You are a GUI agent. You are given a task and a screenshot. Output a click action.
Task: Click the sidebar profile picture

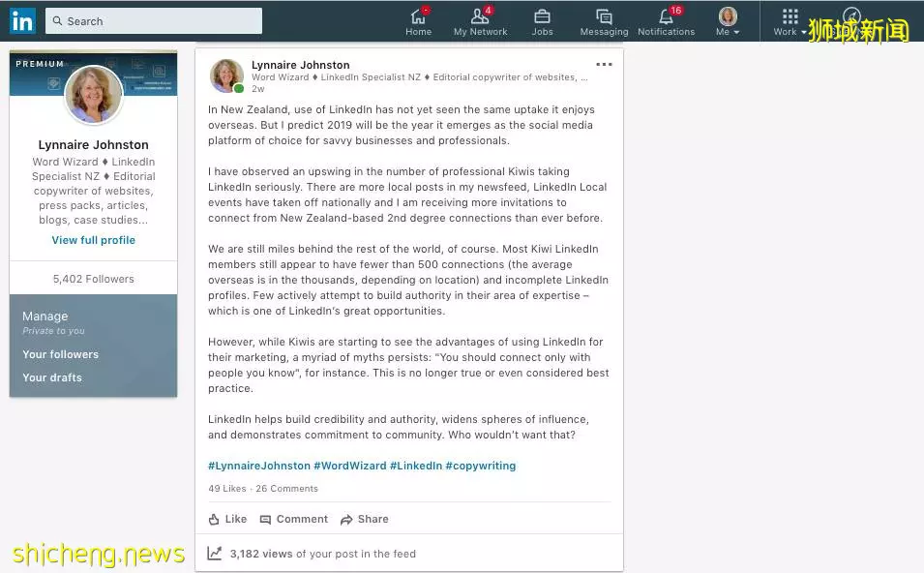click(93, 94)
